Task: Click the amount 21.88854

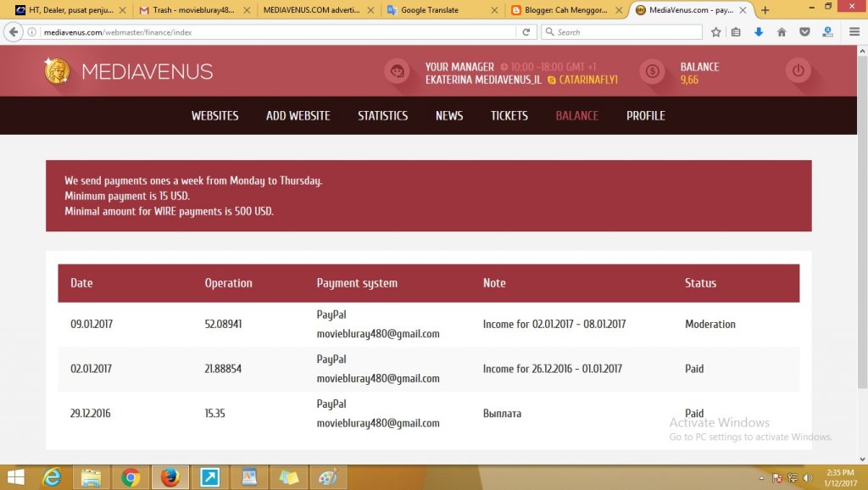Action: (x=223, y=369)
